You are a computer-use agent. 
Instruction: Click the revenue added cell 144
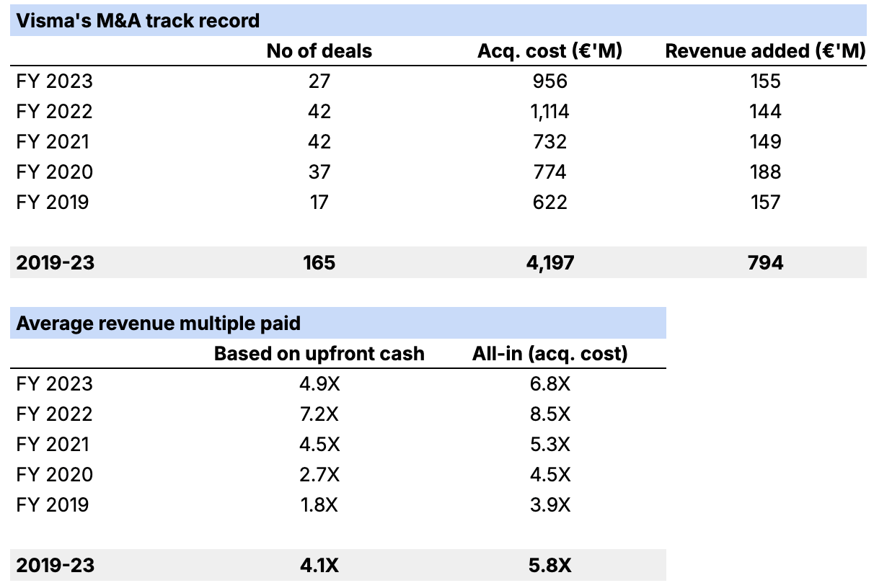click(x=765, y=111)
